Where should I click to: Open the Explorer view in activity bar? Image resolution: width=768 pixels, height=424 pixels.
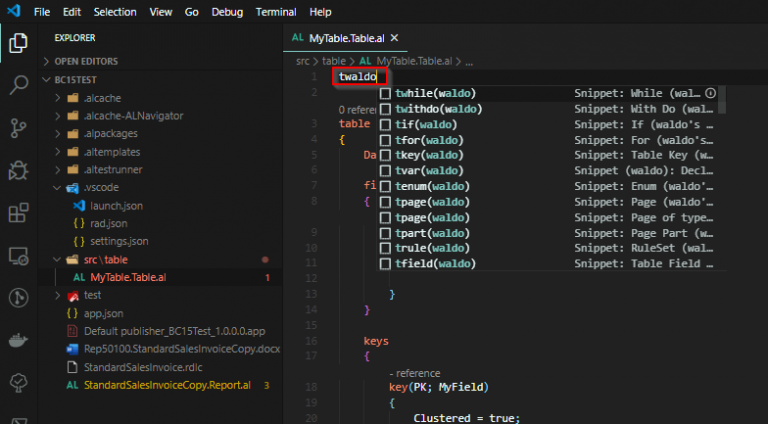point(18,43)
